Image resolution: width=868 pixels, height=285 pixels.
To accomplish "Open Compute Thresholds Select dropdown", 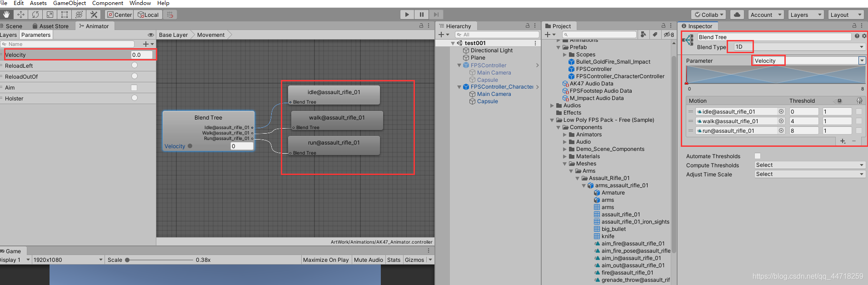I will click(x=810, y=165).
